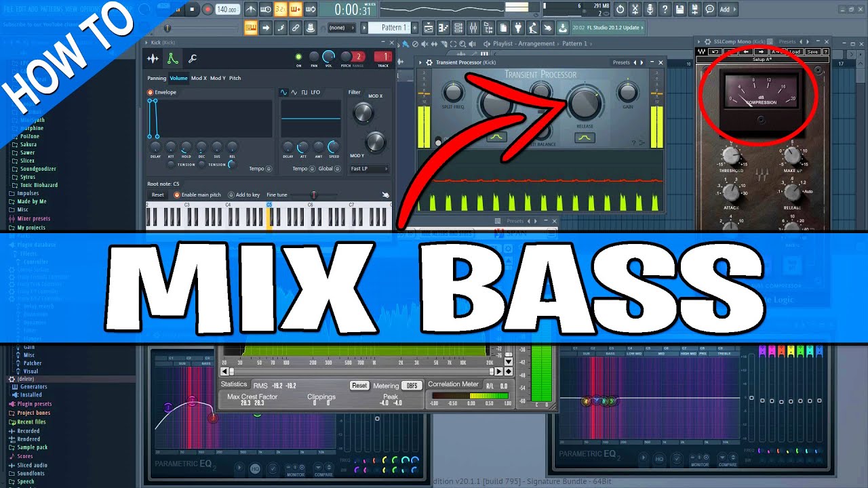Open the Channel rack from the toolbar

point(458,28)
